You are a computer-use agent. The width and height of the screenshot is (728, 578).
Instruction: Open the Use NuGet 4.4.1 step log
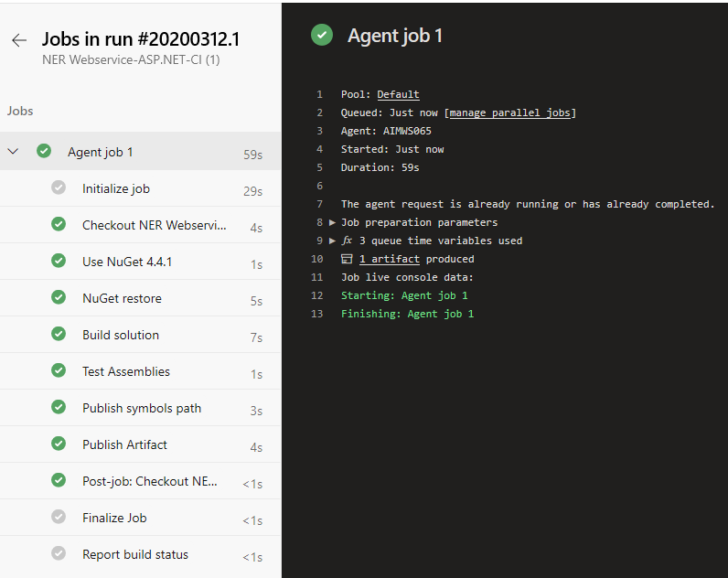[127, 262]
